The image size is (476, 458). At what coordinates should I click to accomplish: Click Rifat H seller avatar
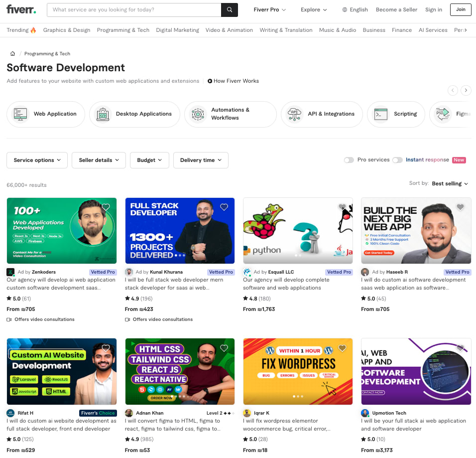pos(10,413)
